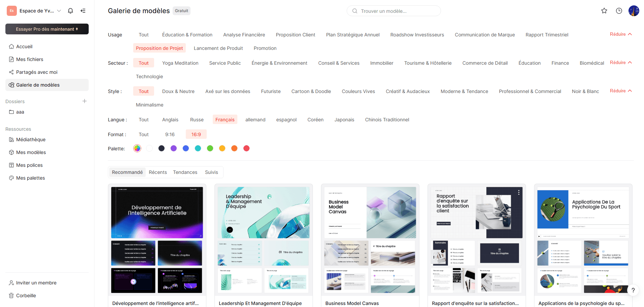644x307 pixels.
Task: Open the Business Model Canvas template thumbnail
Action: coord(370,240)
